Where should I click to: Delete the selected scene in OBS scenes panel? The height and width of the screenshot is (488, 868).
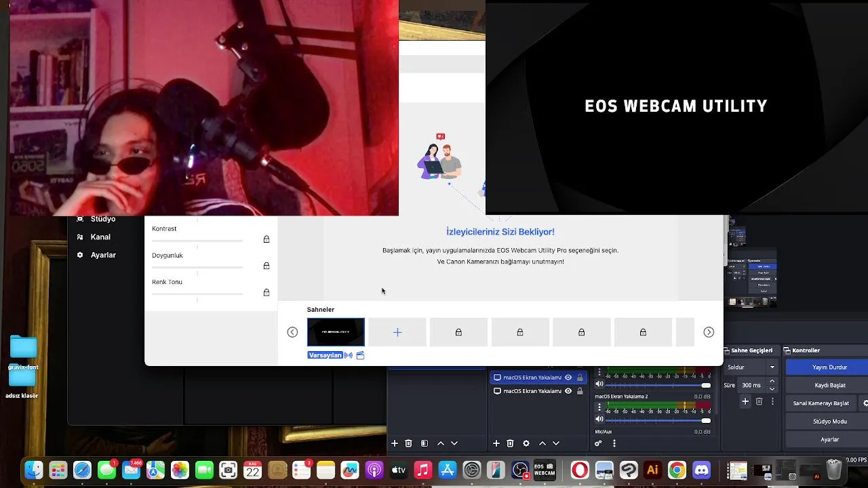(x=408, y=443)
